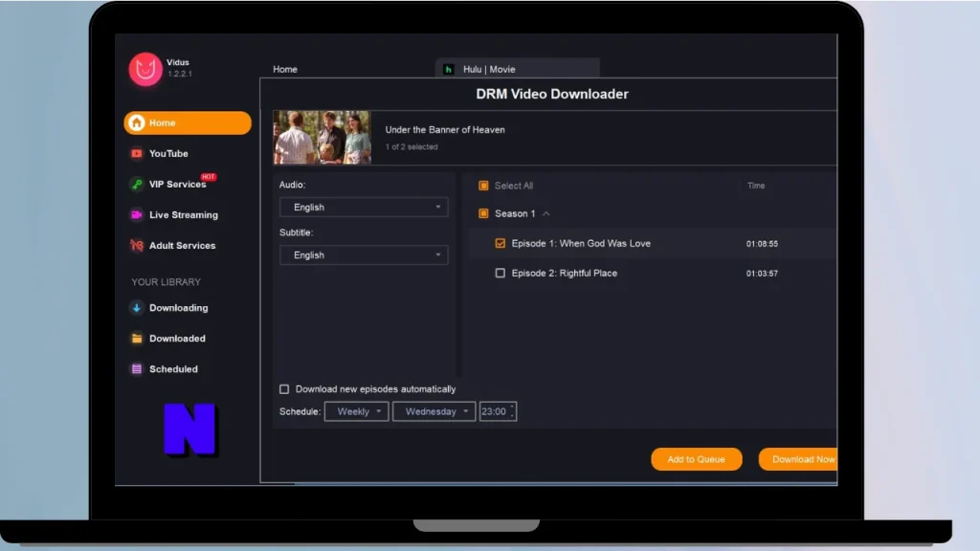
Task: Click the Under the Banner of Heaven title
Action: 445,130
